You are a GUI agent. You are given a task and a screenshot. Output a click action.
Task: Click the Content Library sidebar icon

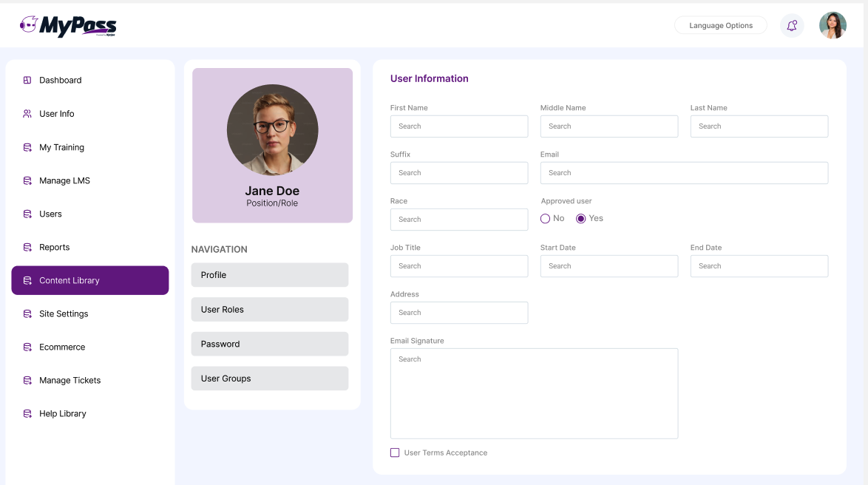click(x=27, y=281)
